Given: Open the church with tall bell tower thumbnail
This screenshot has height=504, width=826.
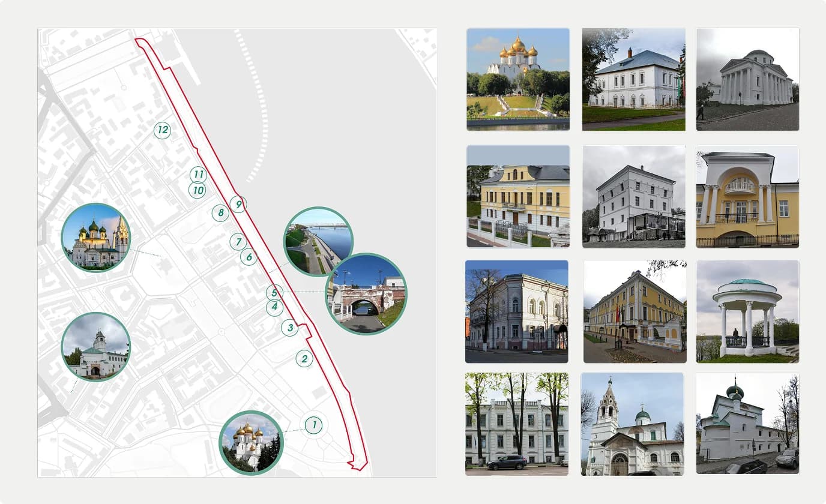Looking at the screenshot, I should pos(632,424).
